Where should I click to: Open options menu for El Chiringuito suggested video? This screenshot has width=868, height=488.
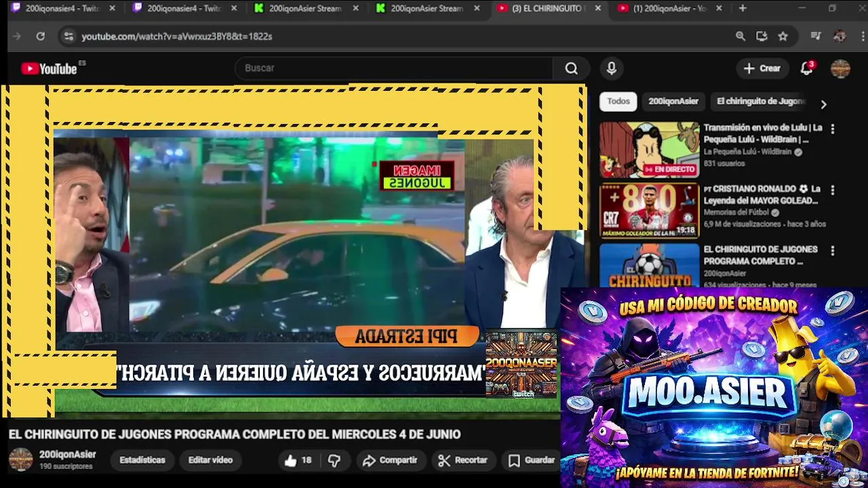click(833, 251)
